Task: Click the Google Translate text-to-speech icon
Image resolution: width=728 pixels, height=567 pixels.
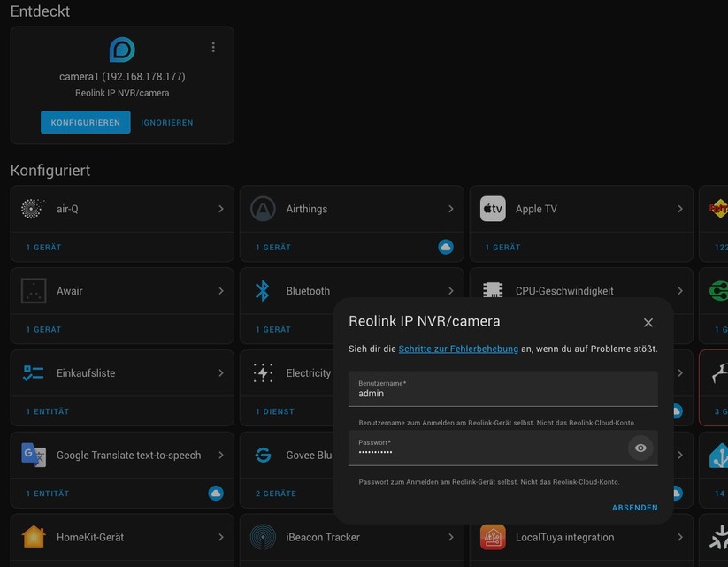Action: (33, 455)
